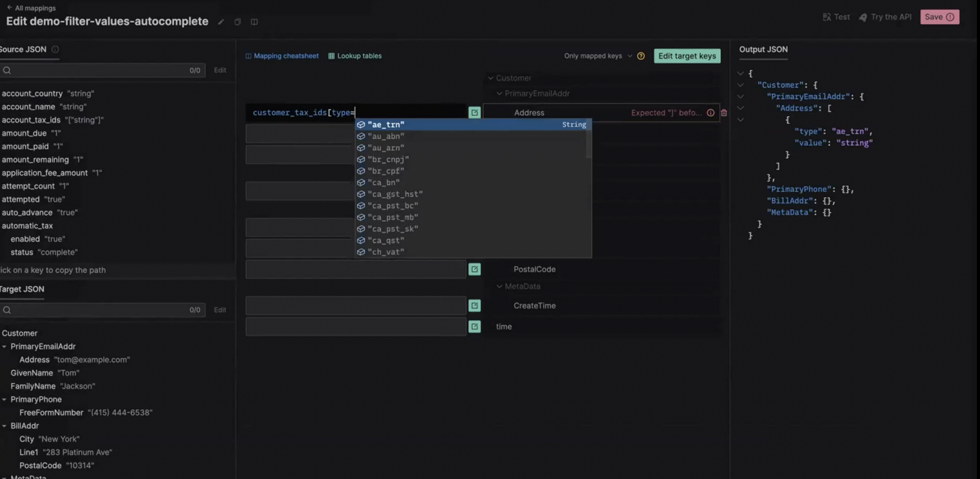980x479 pixels.
Task: Open Lookup tables
Action: click(355, 56)
